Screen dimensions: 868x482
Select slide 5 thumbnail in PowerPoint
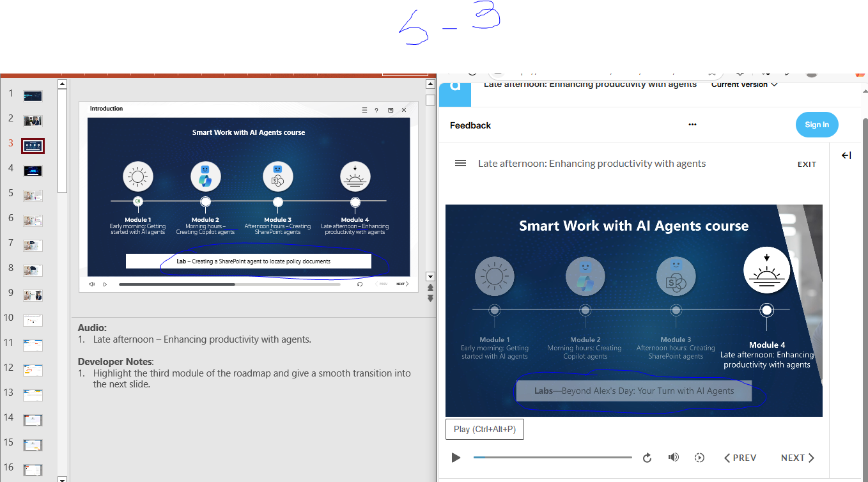point(33,196)
